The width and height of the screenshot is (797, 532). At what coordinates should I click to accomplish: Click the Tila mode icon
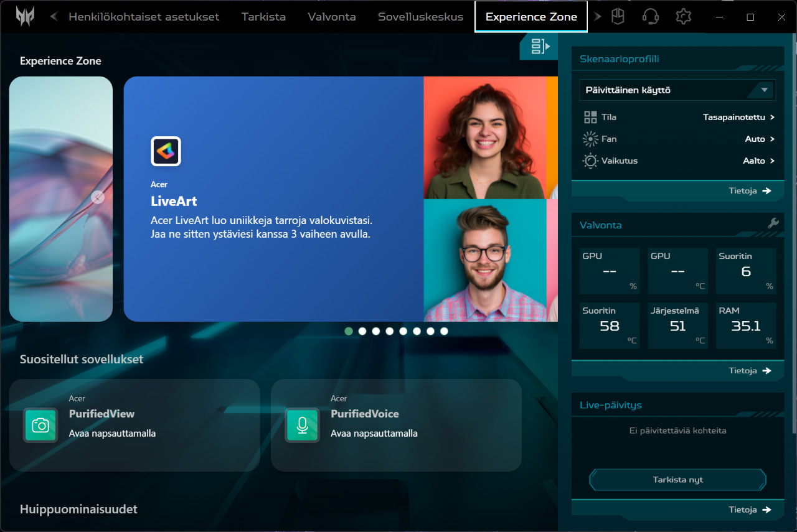coord(590,117)
